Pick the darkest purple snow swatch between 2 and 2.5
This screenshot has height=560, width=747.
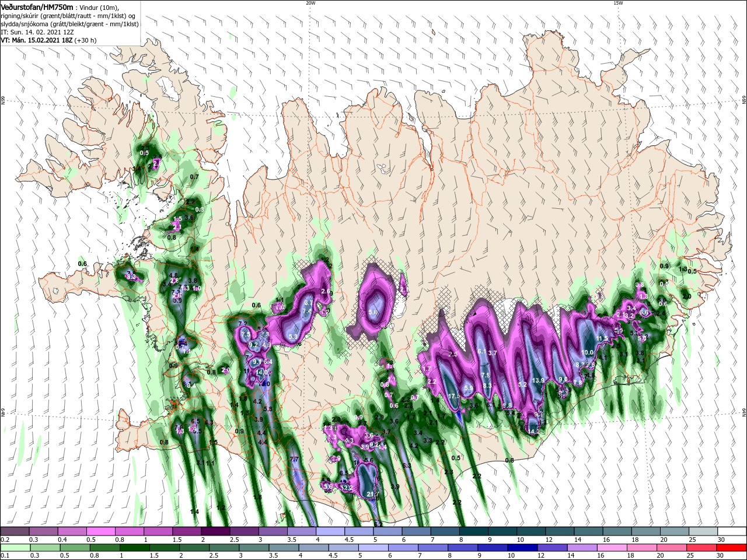(x=215, y=531)
